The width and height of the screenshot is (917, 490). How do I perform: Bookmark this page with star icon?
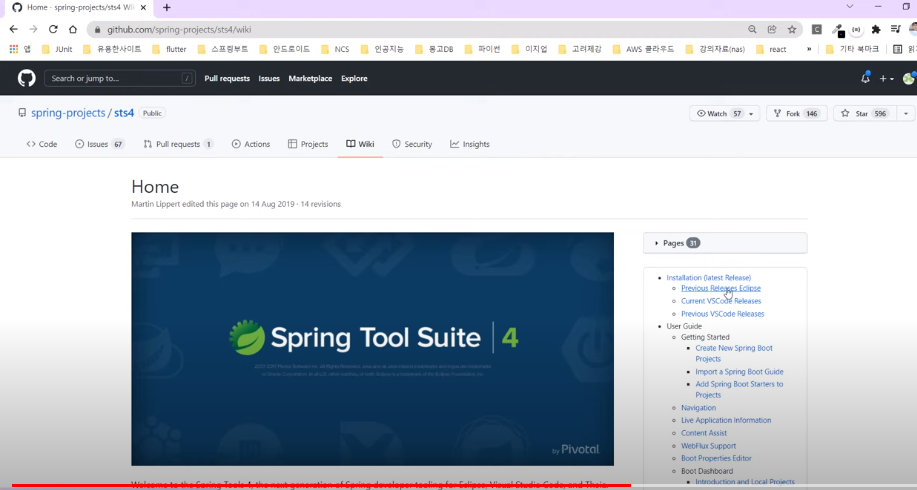792,29
